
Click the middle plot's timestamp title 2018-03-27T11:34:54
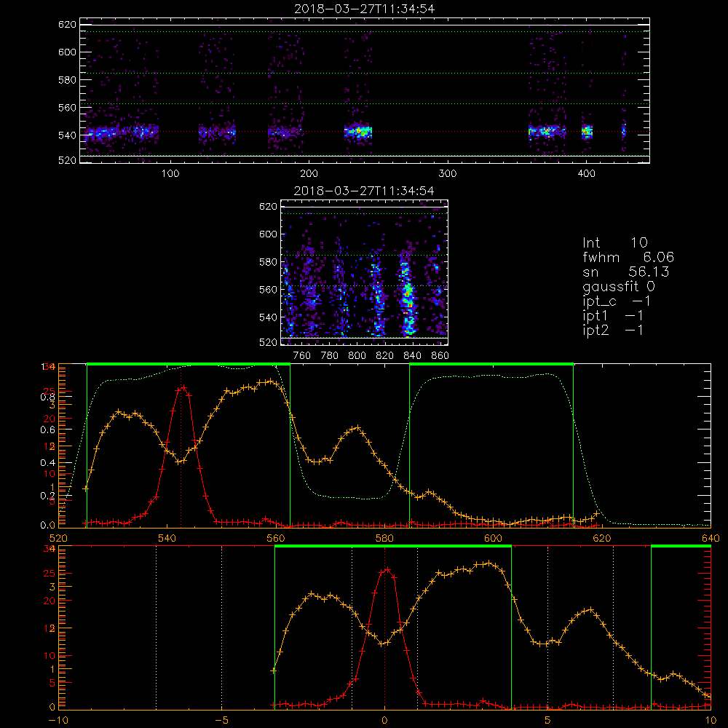[365, 191]
